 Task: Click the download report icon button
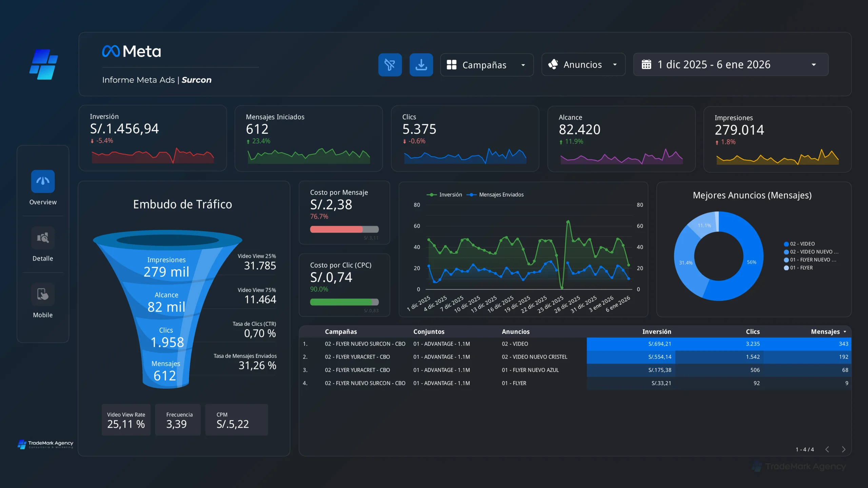(x=421, y=65)
